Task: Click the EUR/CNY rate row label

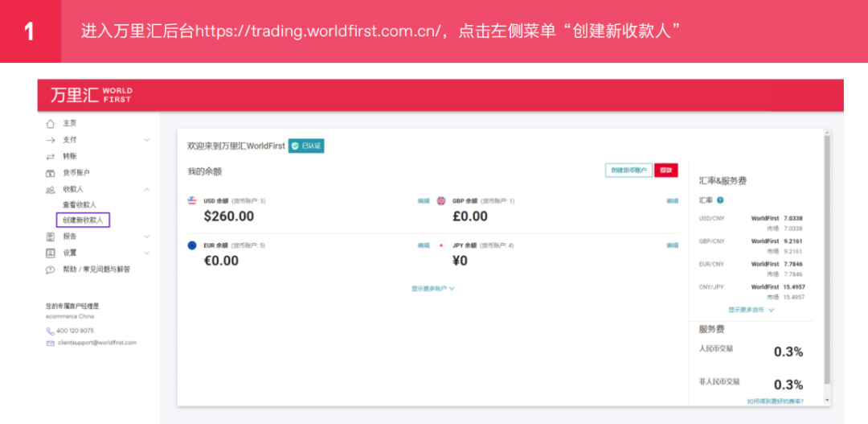Action: tap(711, 265)
